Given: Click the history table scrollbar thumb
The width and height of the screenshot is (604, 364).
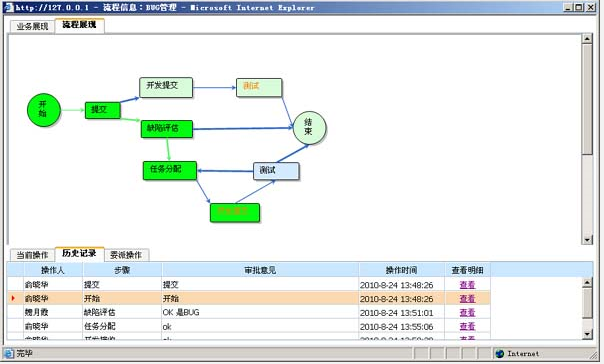Looking at the screenshot, I should pyautogui.click(x=587, y=303).
